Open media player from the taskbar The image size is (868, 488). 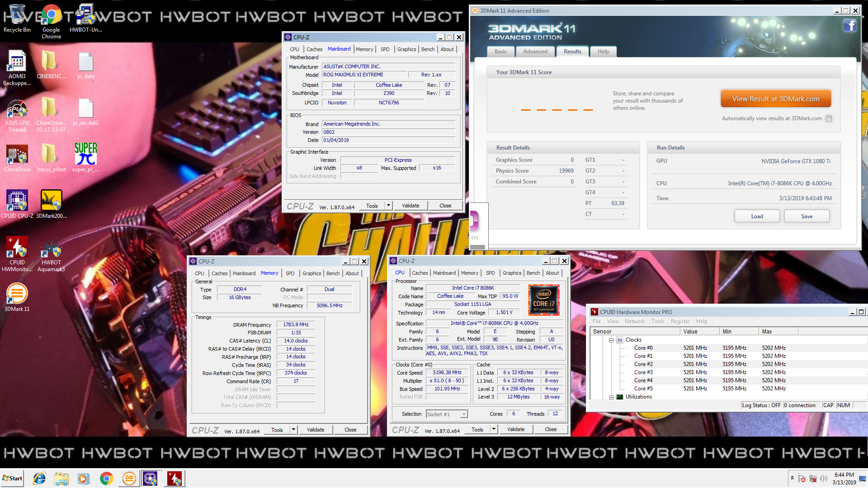point(84,479)
